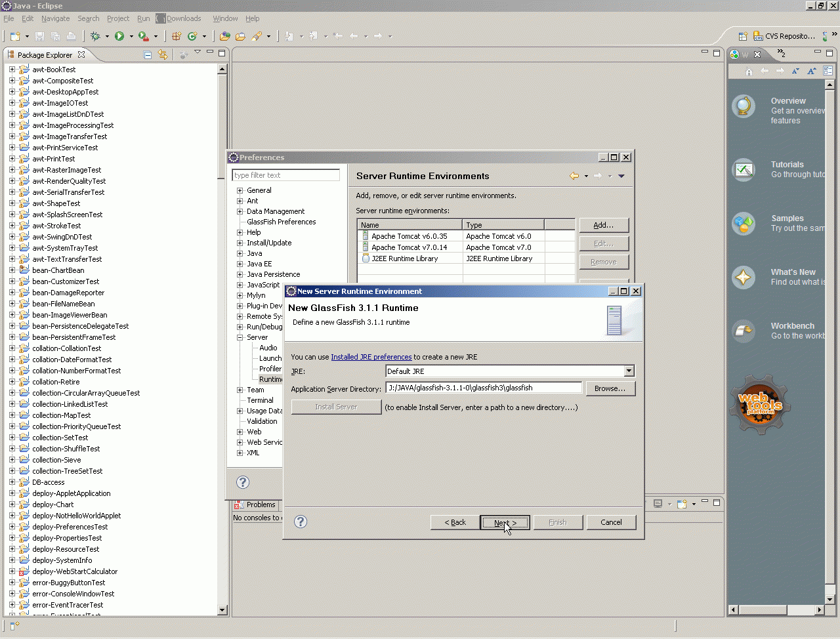Image resolution: width=840 pixels, height=639 pixels.
Task: Click the Back button in the wizard
Action: (455, 522)
